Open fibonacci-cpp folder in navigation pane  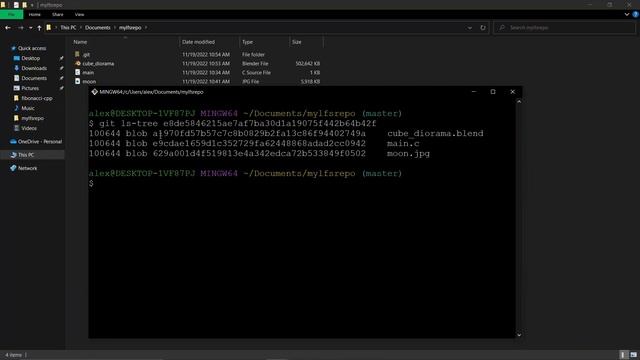[37, 98]
